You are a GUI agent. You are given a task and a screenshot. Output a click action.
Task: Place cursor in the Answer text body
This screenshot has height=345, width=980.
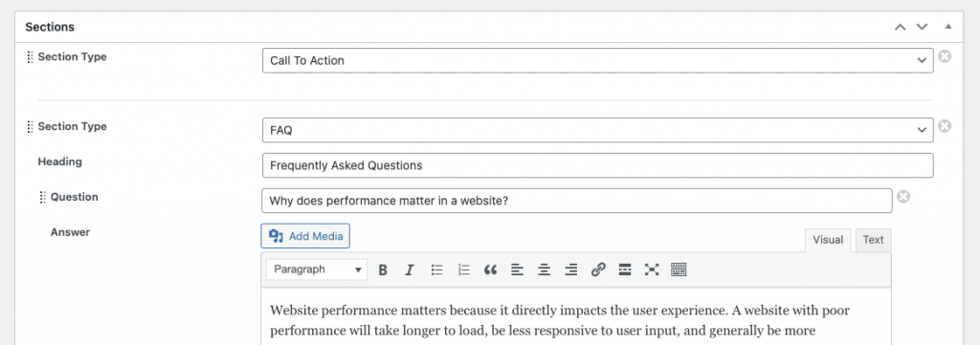pos(576,316)
